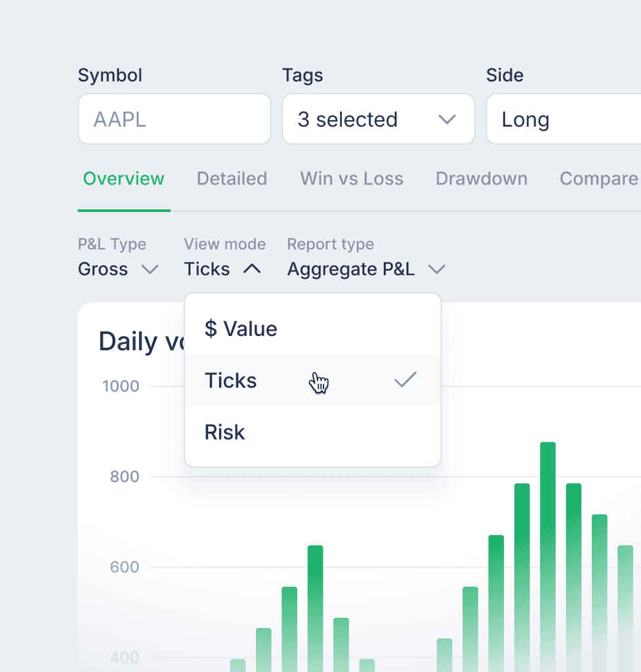Click the chevron beside Aggregate P&L
641x672 pixels.
(x=437, y=269)
